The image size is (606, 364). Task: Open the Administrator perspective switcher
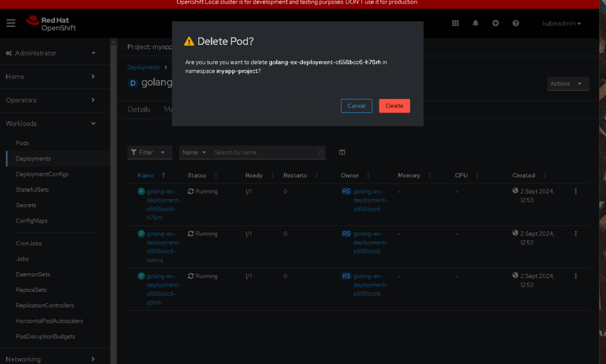(51, 53)
